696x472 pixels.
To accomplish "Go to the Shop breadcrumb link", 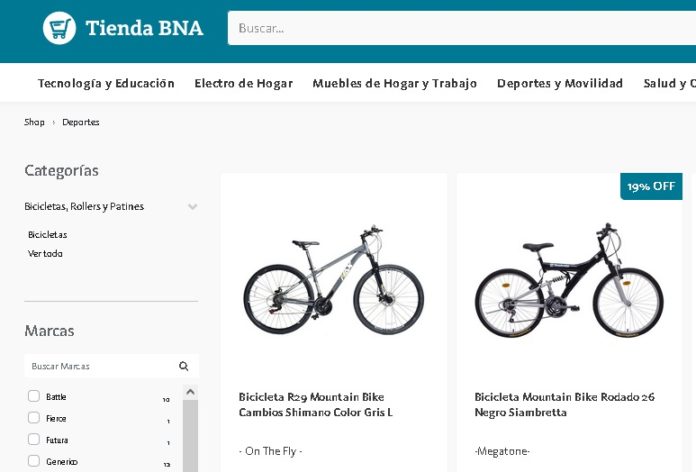I will click(34, 122).
